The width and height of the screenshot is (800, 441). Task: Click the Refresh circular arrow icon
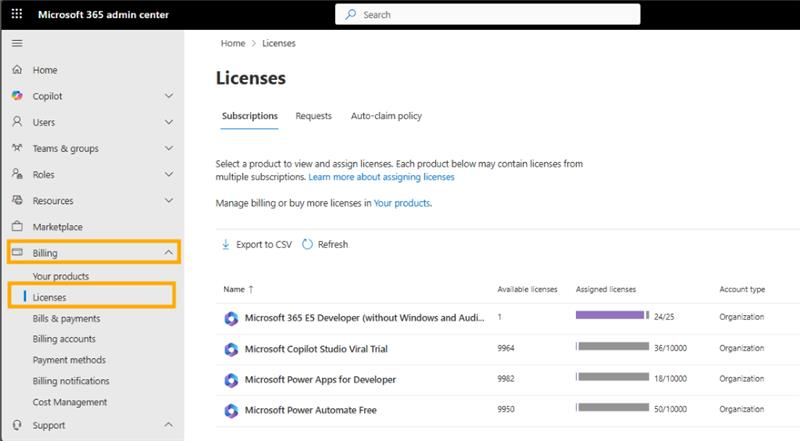coord(307,244)
